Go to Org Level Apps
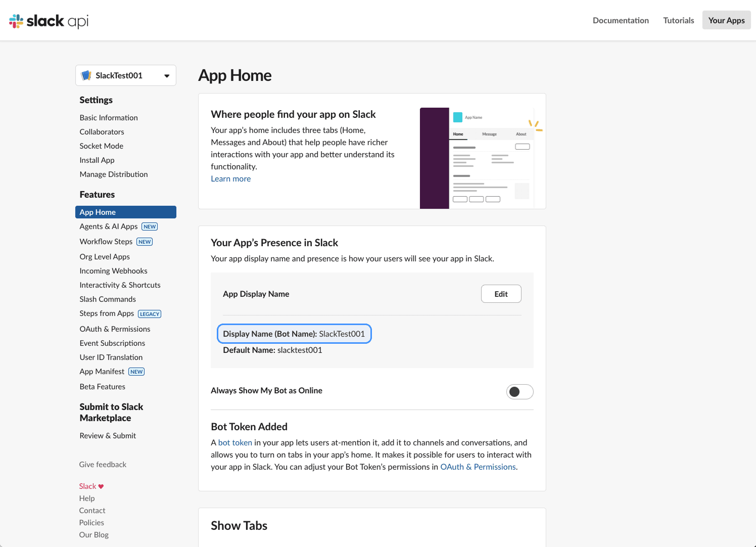Screen dimensions: 756x547 tap(105, 257)
